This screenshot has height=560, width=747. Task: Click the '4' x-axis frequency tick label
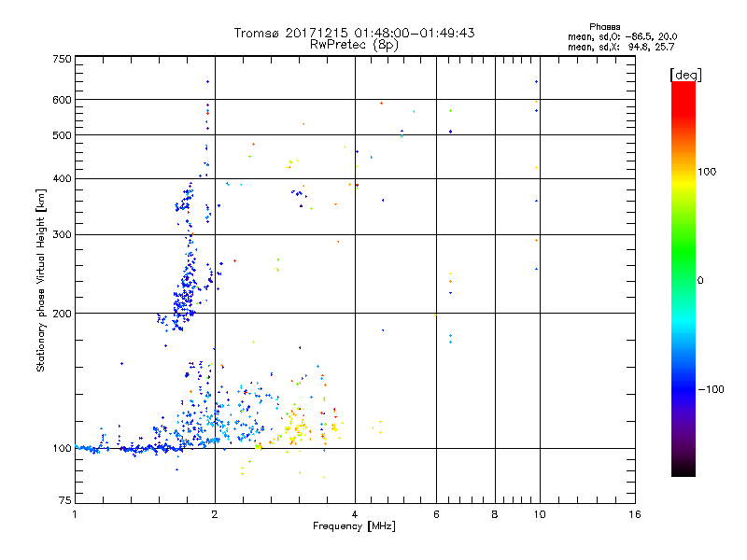click(x=355, y=514)
